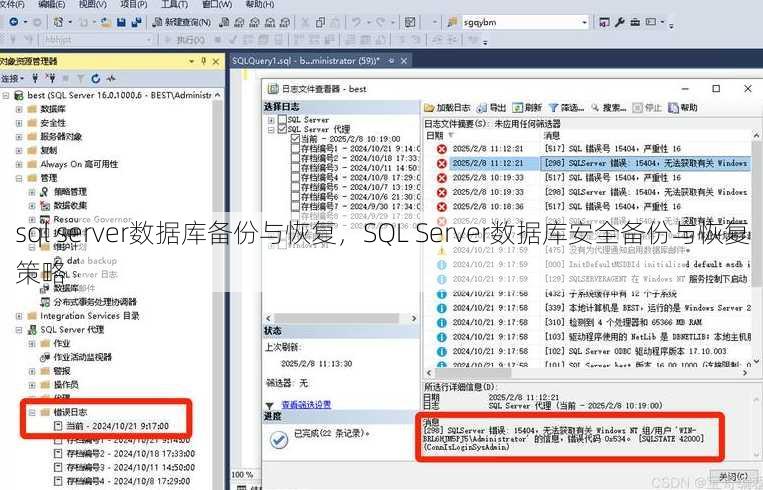Expand the 服务器对象 node in Object Explorer
763x490 pixels.
[x=19, y=137]
